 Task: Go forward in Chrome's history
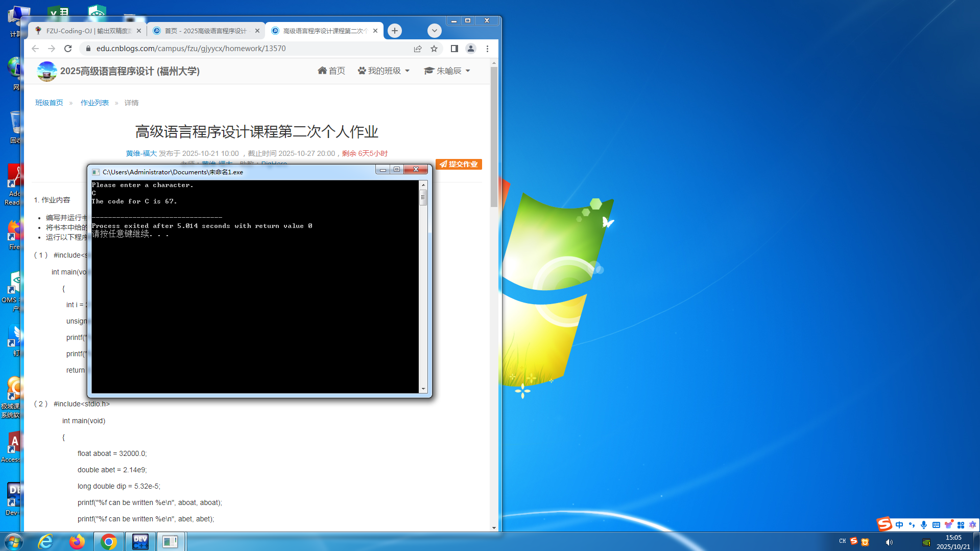coord(52,49)
